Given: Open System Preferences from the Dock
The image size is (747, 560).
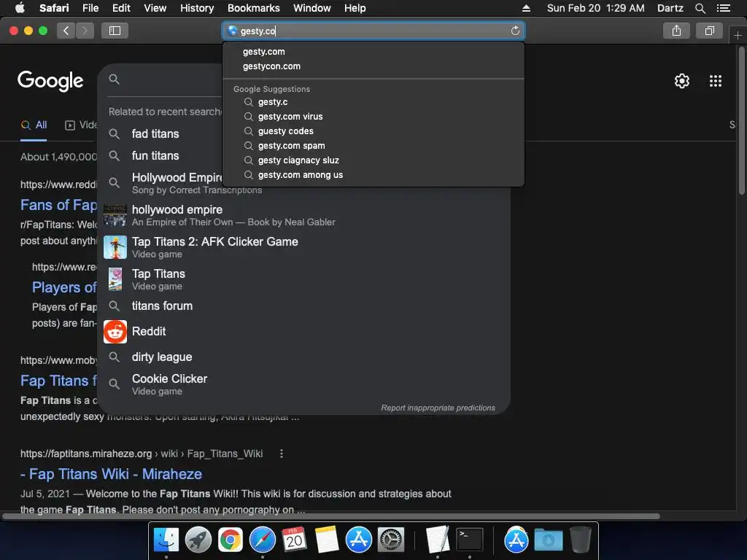Looking at the screenshot, I should [391, 540].
